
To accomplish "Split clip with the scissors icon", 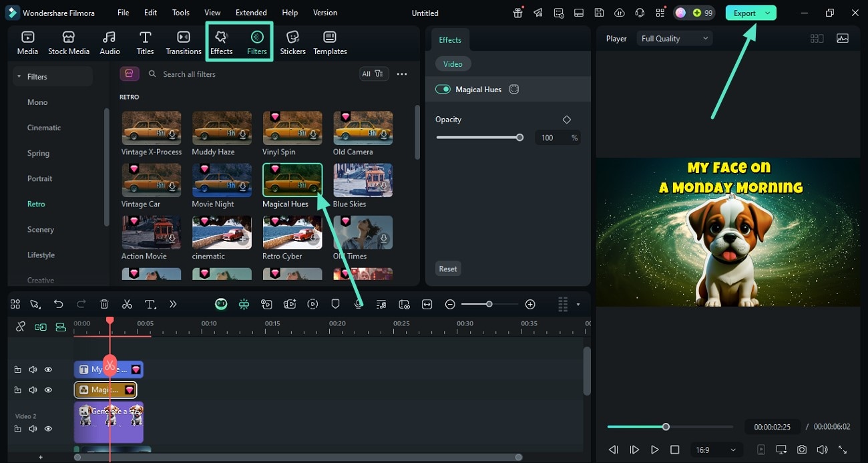I will coord(127,304).
